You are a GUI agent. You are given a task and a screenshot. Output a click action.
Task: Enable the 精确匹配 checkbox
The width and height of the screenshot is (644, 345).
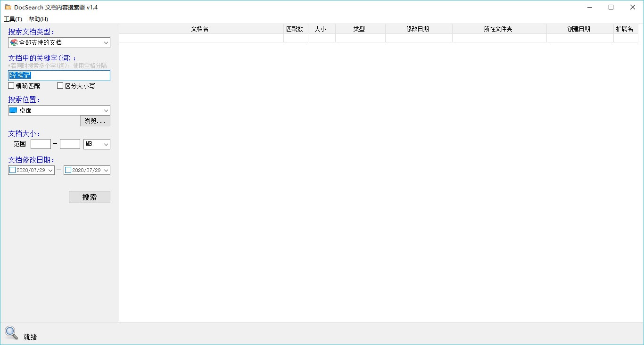click(x=11, y=86)
